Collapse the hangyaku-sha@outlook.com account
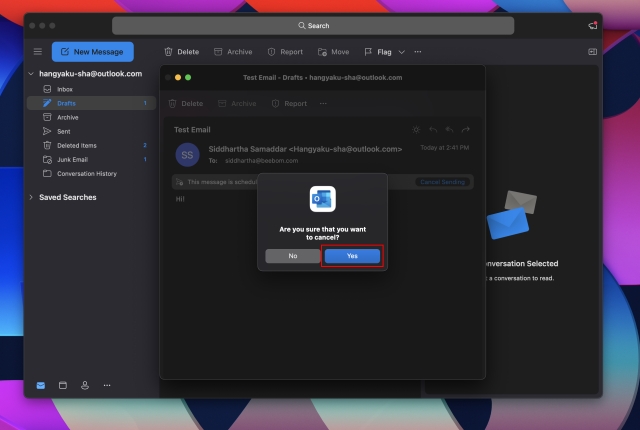 tap(31, 74)
